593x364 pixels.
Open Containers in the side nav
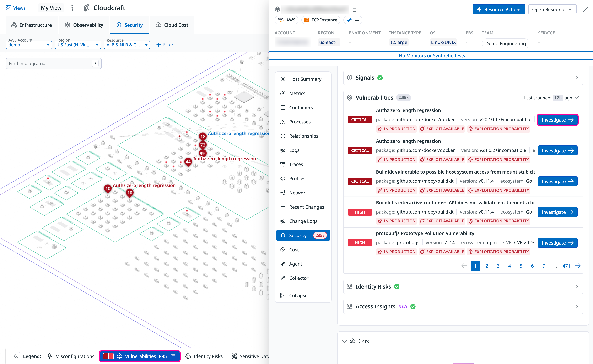[303, 108]
